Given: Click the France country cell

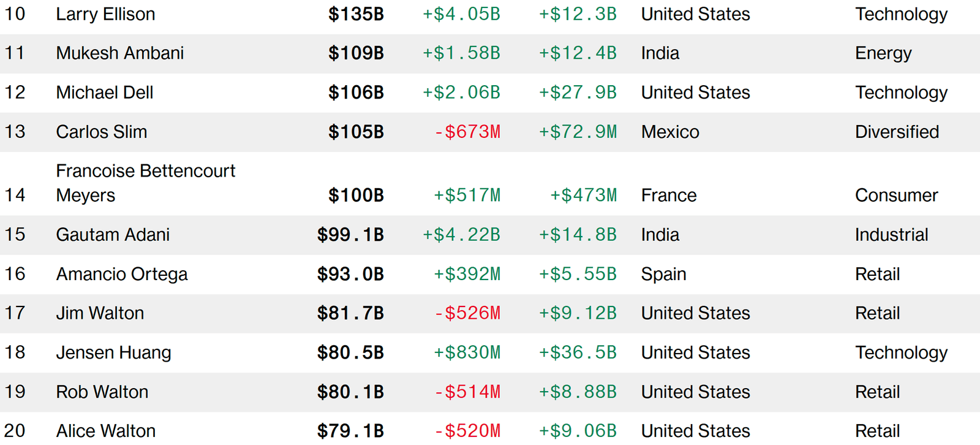Looking at the screenshot, I should 669,196.
